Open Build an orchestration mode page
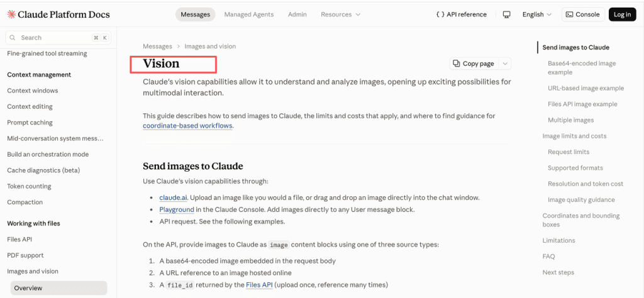 point(48,155)
